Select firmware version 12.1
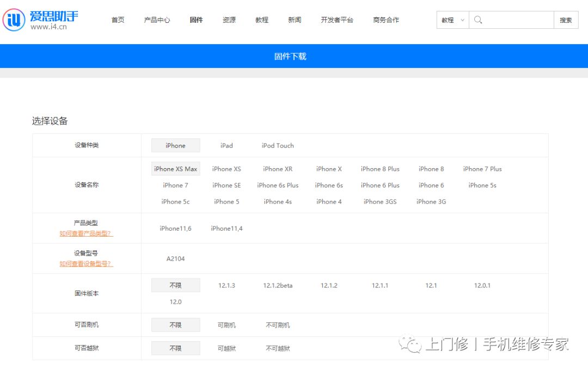 431,285
